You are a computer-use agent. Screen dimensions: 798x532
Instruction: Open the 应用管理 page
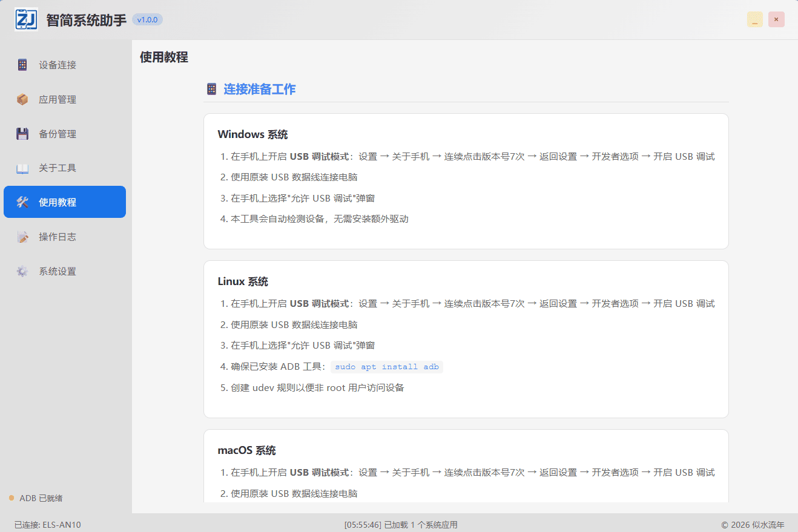(x=65, y=99)
